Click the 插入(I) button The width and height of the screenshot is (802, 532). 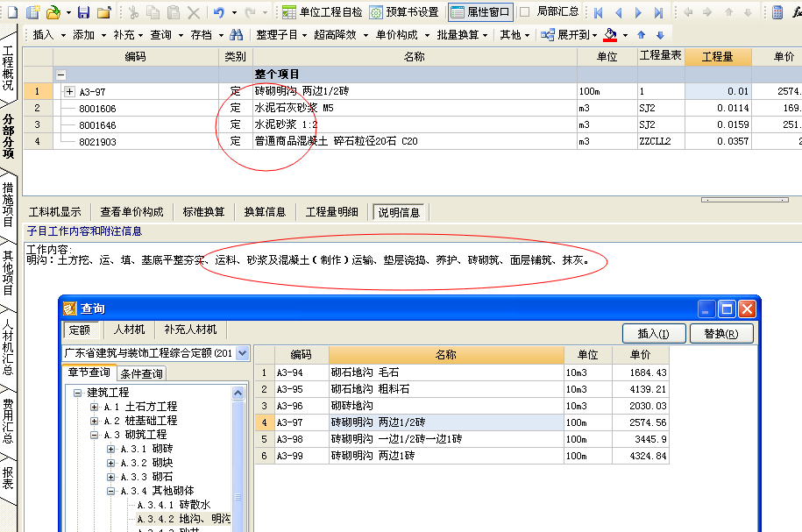coord(654,334)
